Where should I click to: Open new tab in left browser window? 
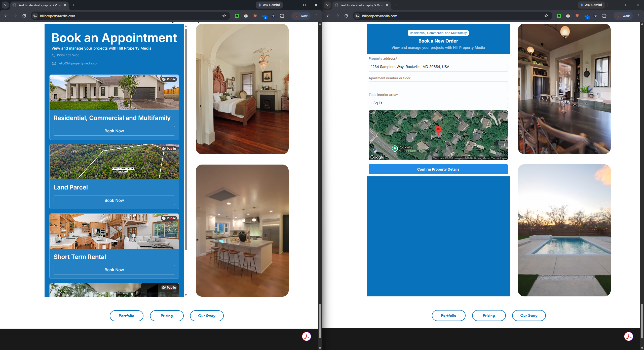pos(74,5)
